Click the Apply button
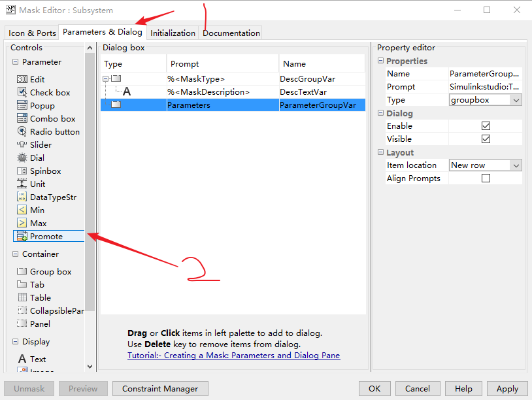The height and width of the screenshot is (400, 532). 507,388
